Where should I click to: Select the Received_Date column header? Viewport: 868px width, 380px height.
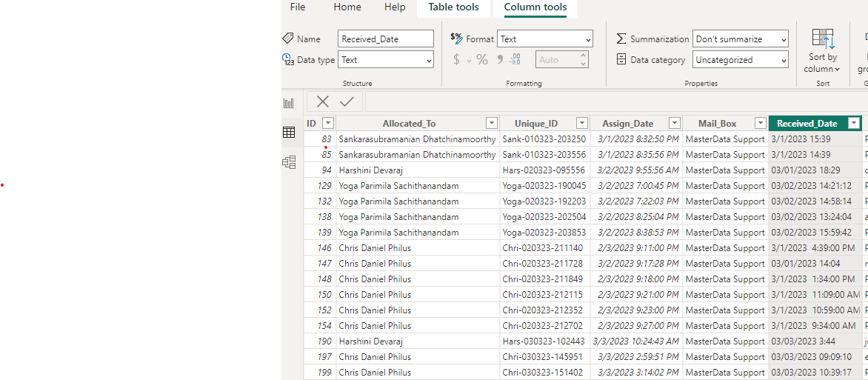tap(807, 124)
